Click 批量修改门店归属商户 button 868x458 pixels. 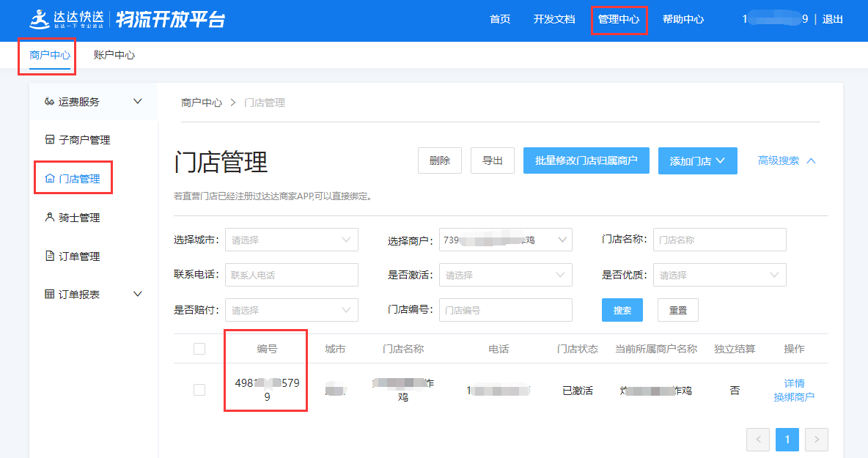[586, 160]
